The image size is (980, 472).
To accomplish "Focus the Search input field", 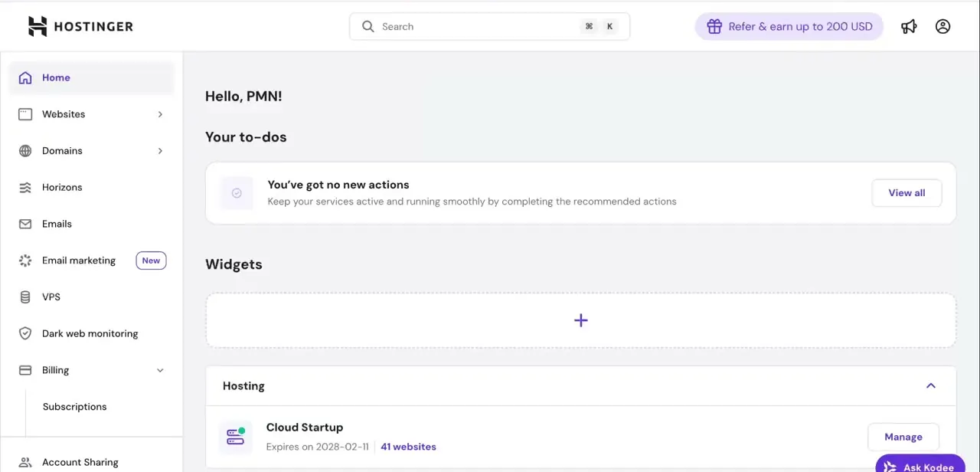I will (489, 26).
